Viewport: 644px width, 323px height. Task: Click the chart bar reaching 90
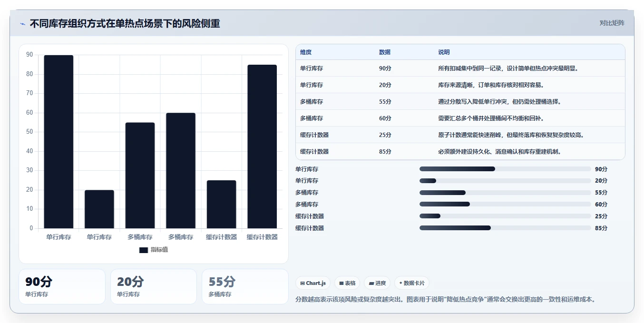[59, 142]
